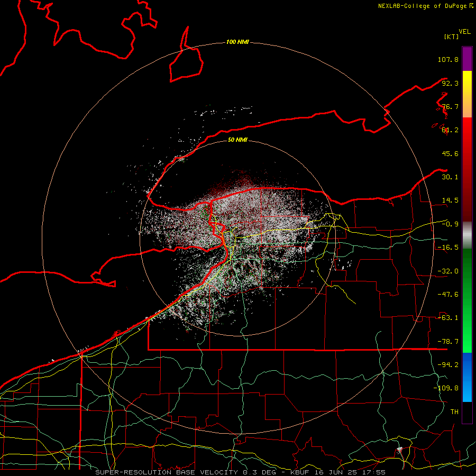Click the 17:55 timestamp
Screen dimensions: 476x476
(375, 472)
